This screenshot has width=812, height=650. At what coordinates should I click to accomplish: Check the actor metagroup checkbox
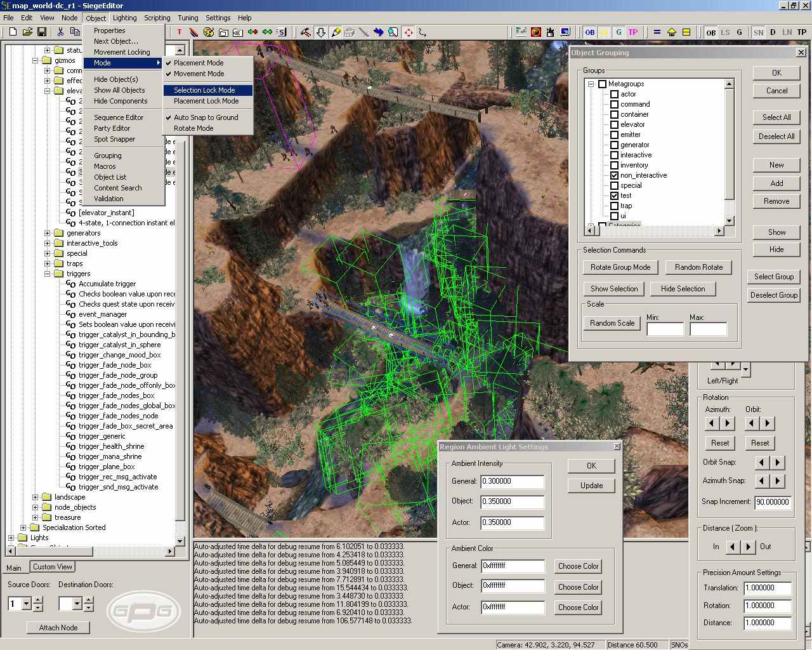coord(614,94)
